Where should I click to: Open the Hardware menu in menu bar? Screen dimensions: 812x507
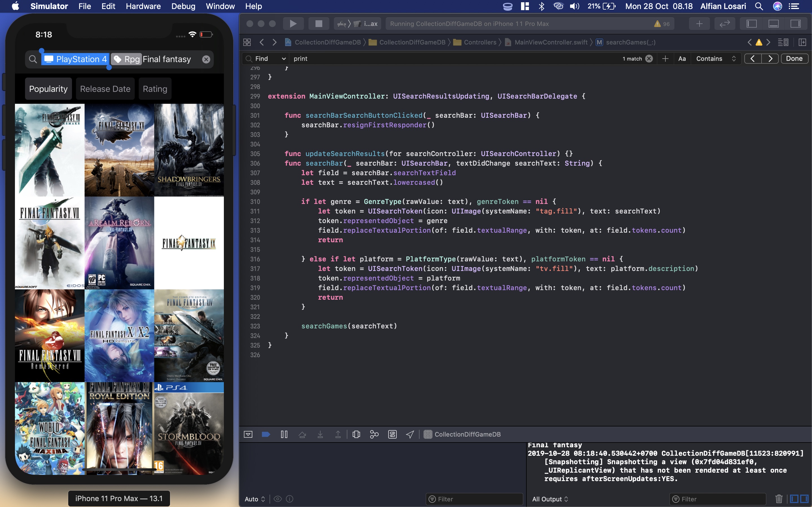coord(143,6)
